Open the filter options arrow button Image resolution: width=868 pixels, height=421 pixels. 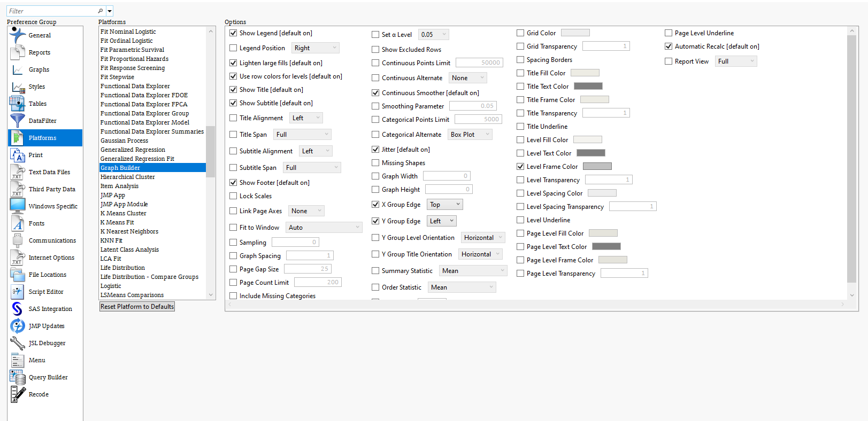[x=110, y=11]
